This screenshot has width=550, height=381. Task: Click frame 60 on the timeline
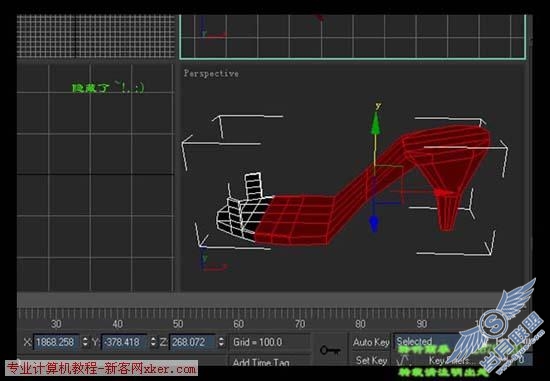(x=239, y=323)
